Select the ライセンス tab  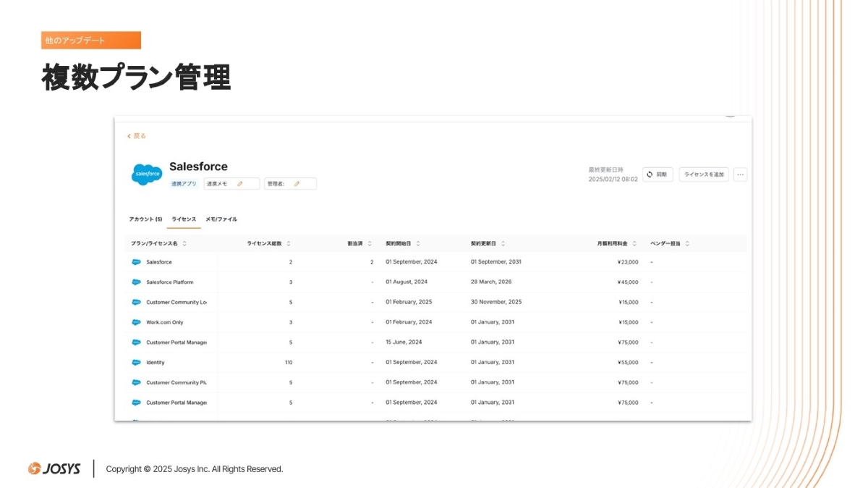(184, 219)
